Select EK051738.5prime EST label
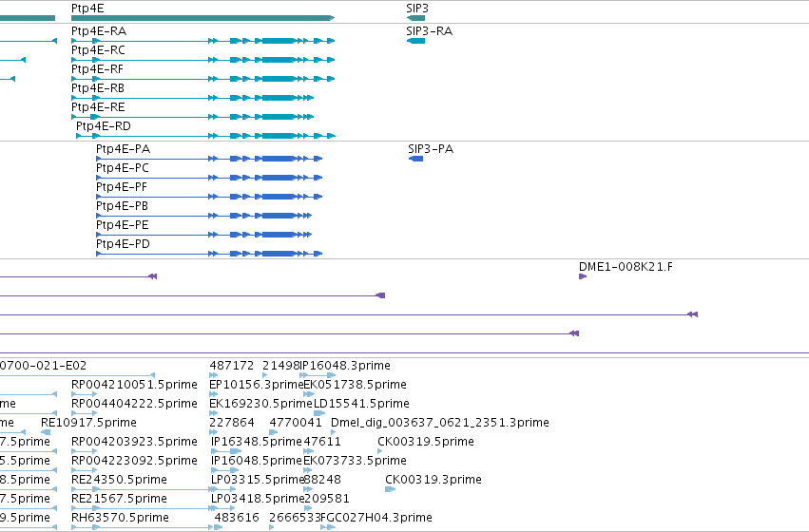The height and width of the screenshot is (532, 809). [355, 385]
